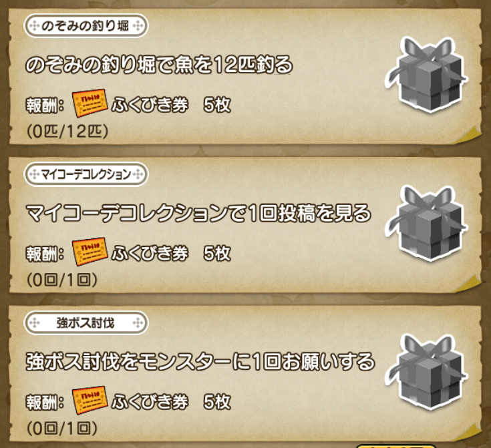The height and width of the screenshot is (448, 491).
Task: Open mission 強ボス討伐をモンスターに1回お願いする
Action: pyautogui.click(x=200, y=362)
